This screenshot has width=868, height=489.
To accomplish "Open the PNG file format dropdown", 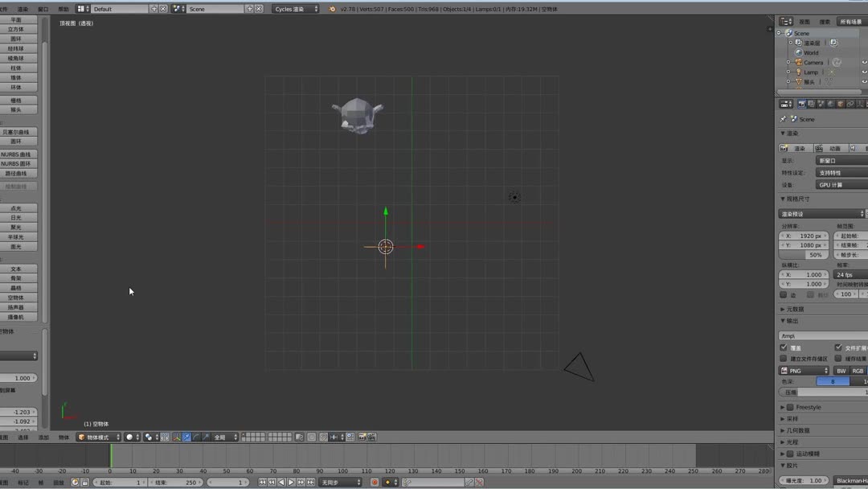I will point(804,371).
